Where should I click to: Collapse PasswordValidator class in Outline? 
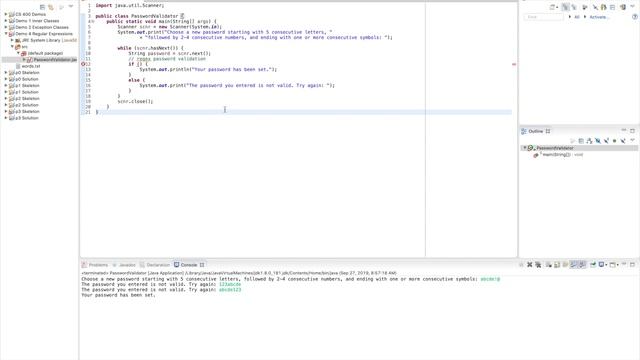[525, 148]
